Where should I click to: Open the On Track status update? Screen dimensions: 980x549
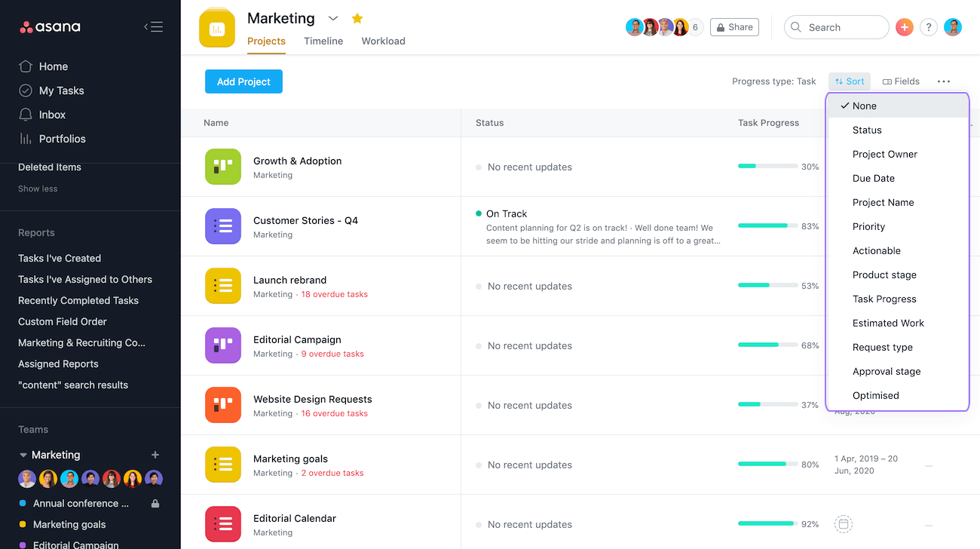(507, 213)
